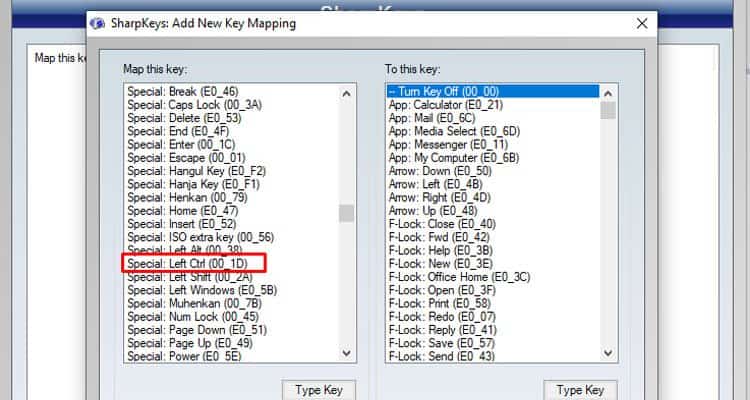Select 'Special: Home (E0_47)' entry
This screenshot has width=750, height=400.
click(x=182, y=211)
